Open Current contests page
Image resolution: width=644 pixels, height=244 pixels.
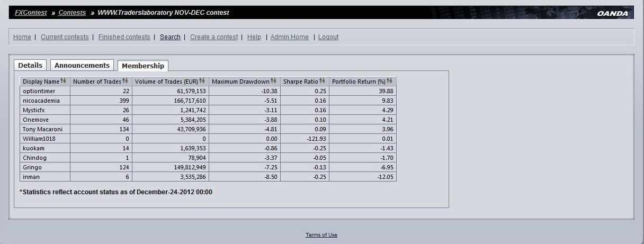point(65,37)
